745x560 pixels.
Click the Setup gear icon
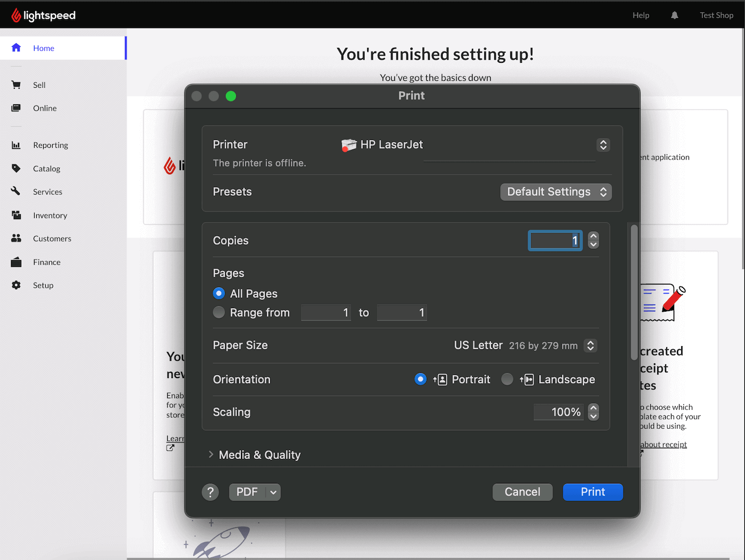[x=16, y=285]
